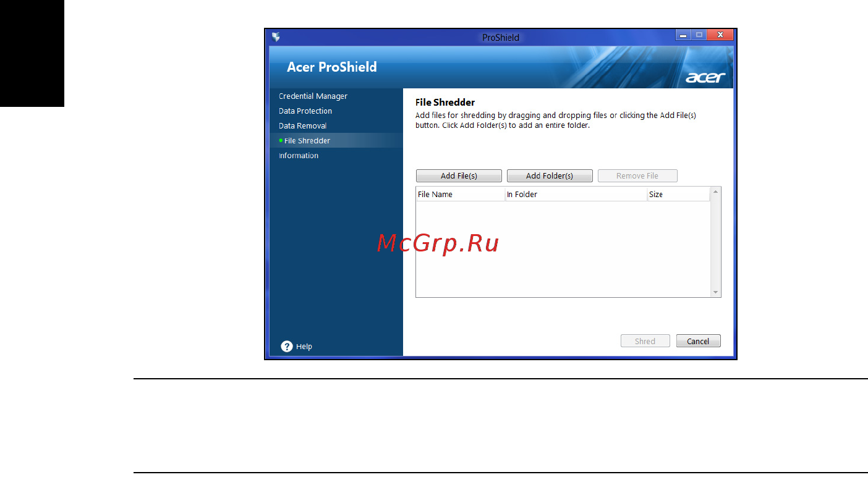This screenshot has height=485, width=868.
Task: Click the Add Folder(s) button
Action: pyautogui.click(x=550, y=176)
